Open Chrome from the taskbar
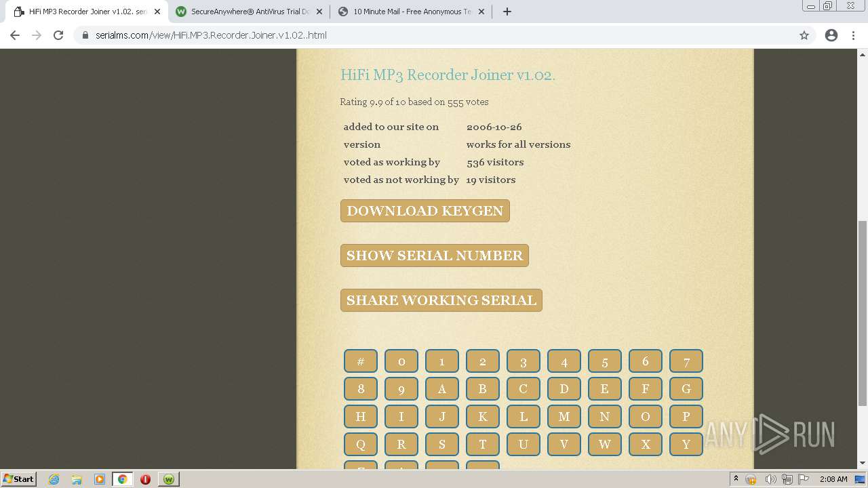868x488 pixels. (x=123, y=479)
